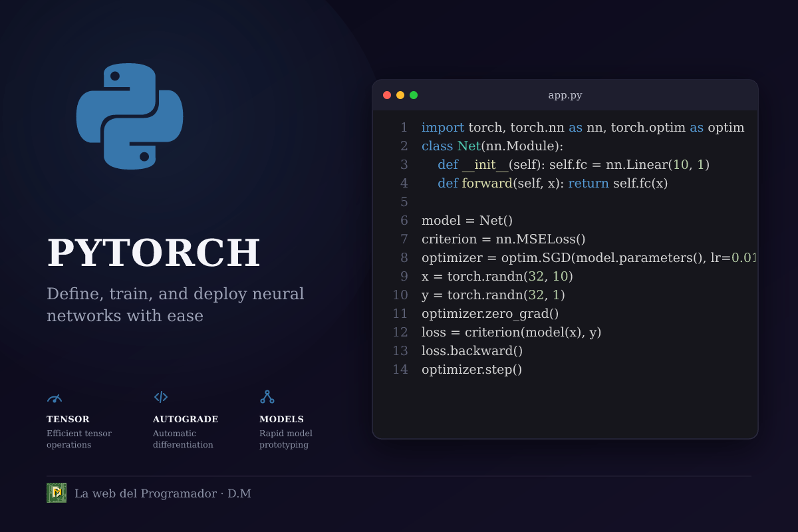The height and width of the screenshot is (532, 798).
Task: Click the Tensor speedometer icon
Action: point(55,398)
